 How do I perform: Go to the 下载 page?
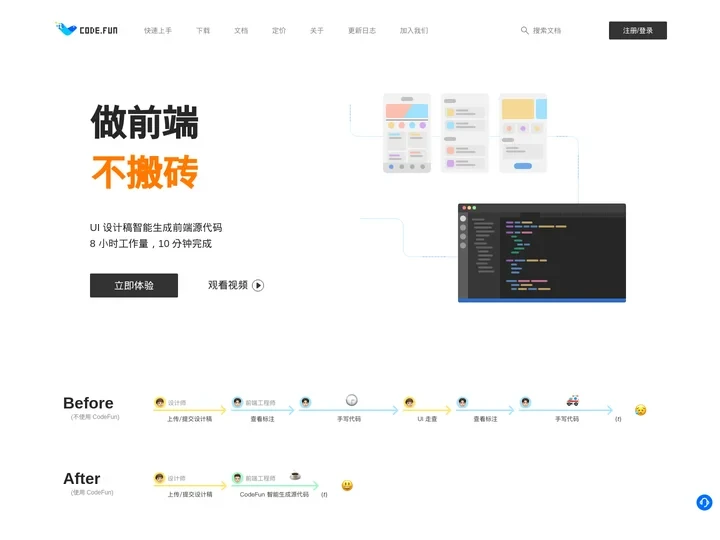(203, 31)
